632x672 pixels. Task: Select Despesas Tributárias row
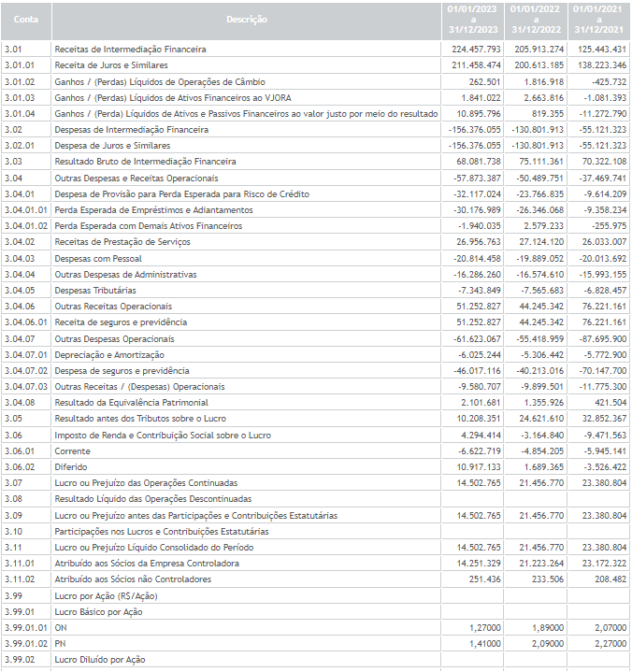316,290
